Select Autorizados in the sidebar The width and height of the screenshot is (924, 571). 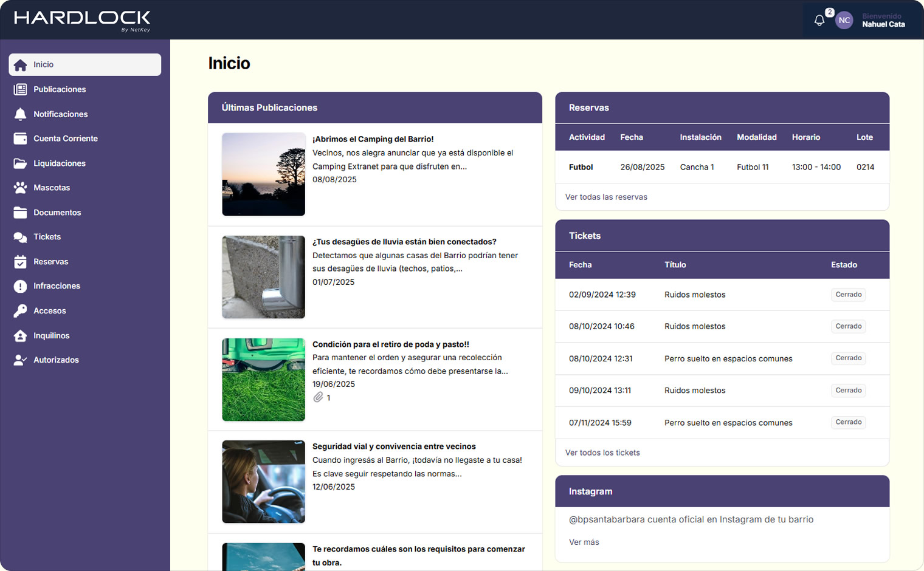(56, 360)
